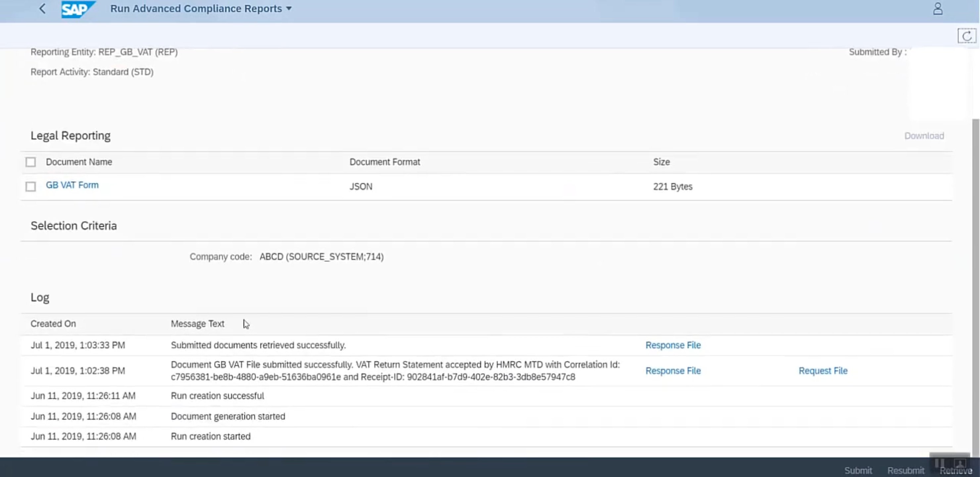This screenshot has height=477, width=980.
Task: Open Response File for retrieved documents log
Action: (x=673, y=345)
